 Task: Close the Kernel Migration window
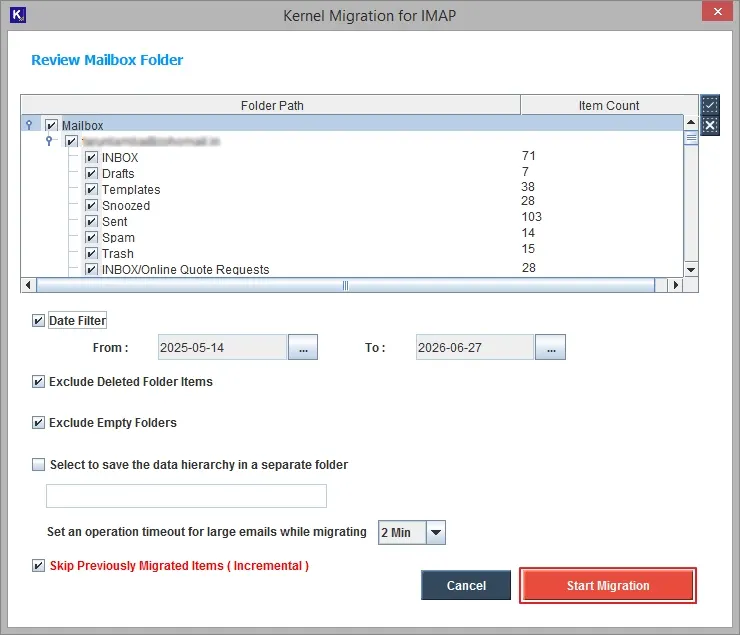point(717,11)
